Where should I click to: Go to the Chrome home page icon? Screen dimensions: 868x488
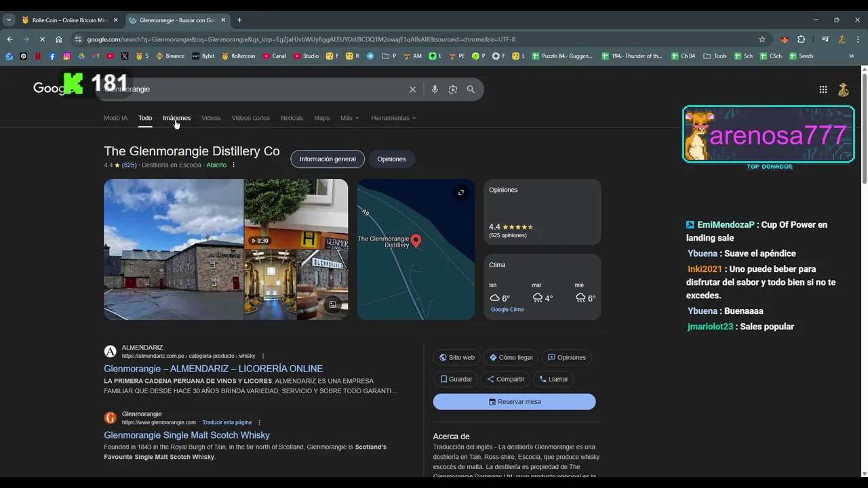click(59, 39)
